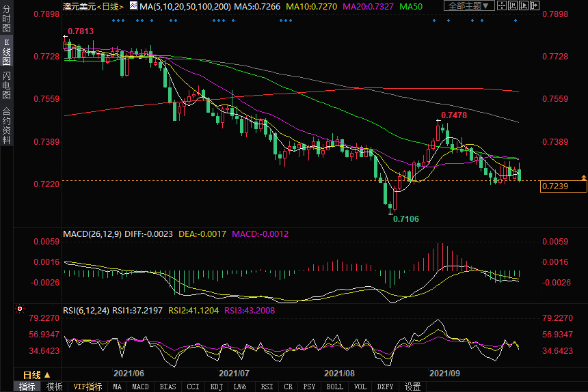Open the 全部主题 dropdown
The image size is (588, 392).
pos(470,6)
